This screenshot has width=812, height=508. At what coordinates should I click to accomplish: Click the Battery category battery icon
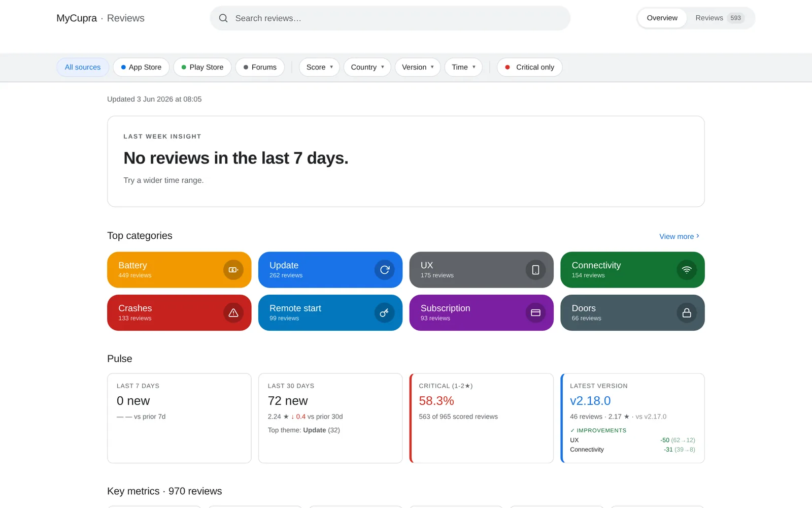click(233, 270)
